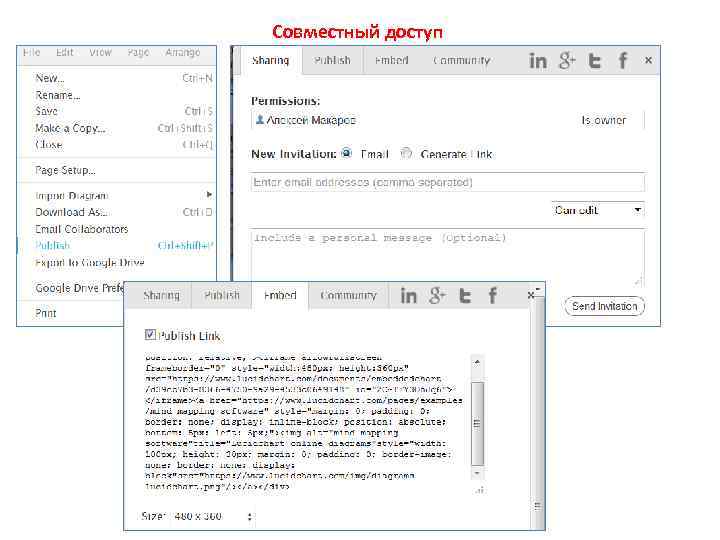Switch to Sharing tab in Embed dialog

[x=162, y=295]
